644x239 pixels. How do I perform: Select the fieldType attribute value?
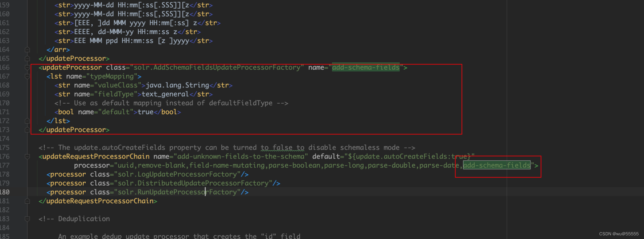click(116, 94)
